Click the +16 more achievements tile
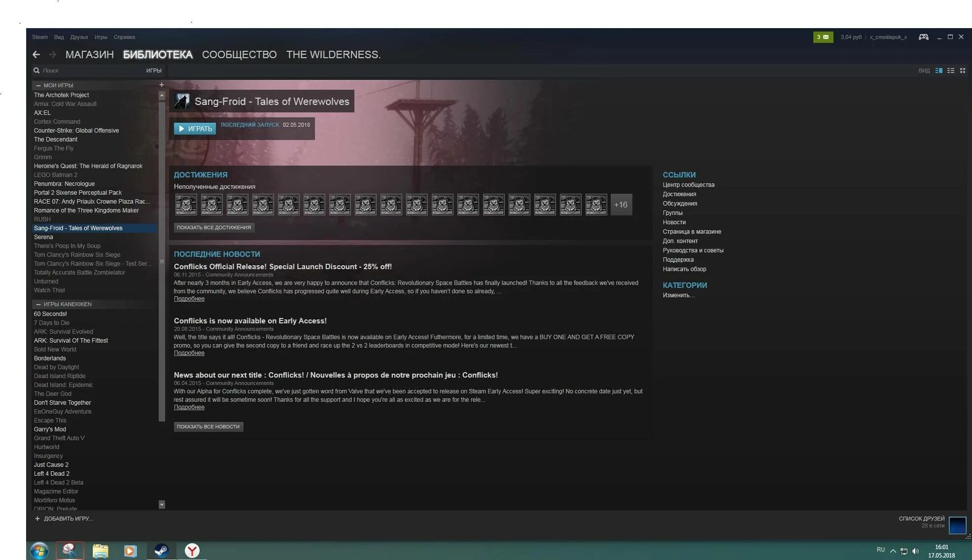 click(621, 205)
